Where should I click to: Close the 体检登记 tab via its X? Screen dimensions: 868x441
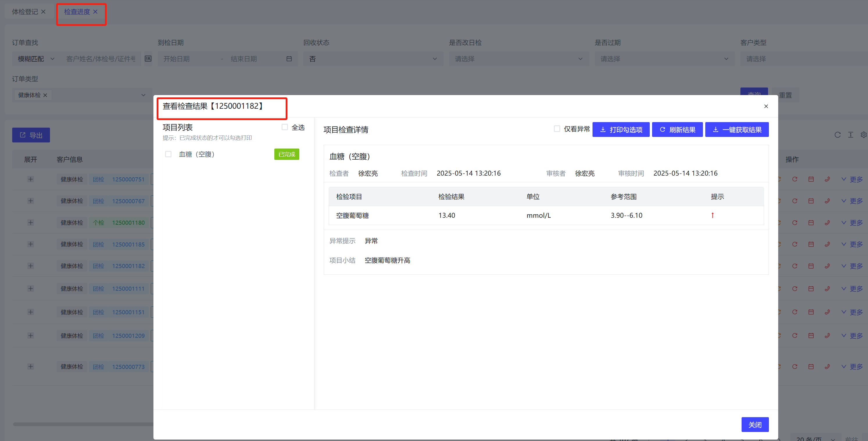coord(43,12)
